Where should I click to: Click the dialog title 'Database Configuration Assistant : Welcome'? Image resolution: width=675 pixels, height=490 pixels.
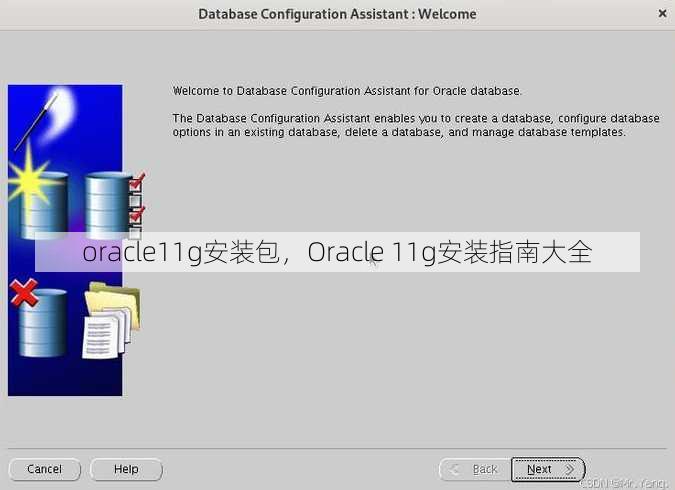[x=337, y=14]
